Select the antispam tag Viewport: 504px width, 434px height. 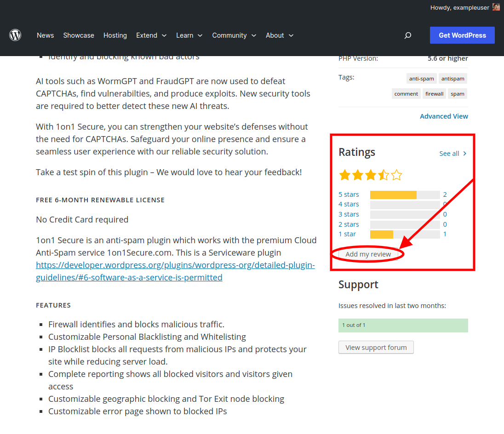pyautogui.click(x=452, y=79)
